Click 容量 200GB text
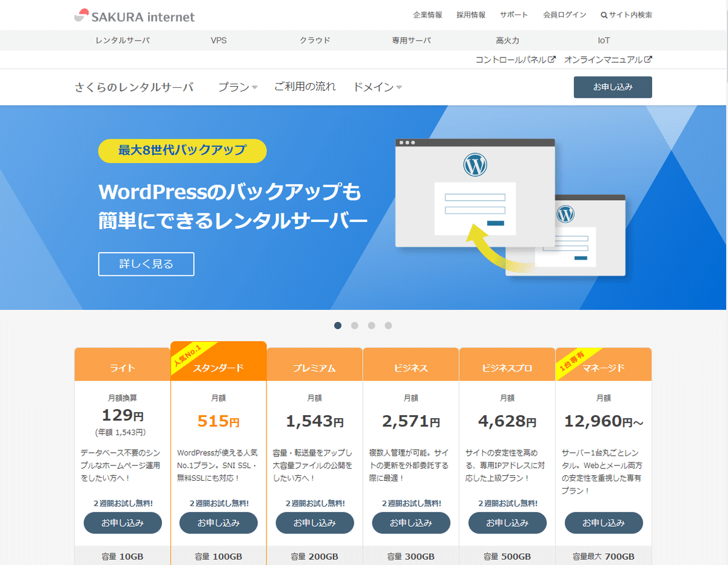This screenshot has height=565, width=728. point(315,557)
